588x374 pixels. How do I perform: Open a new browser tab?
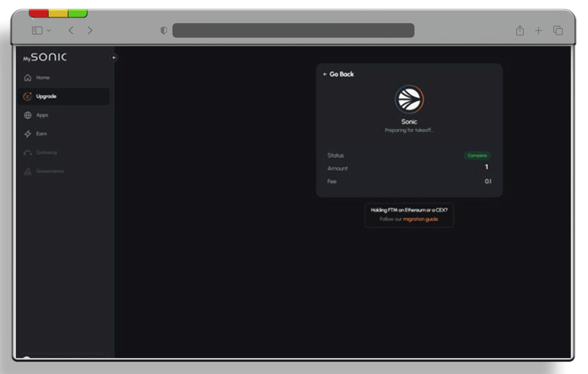coord(538,31)
